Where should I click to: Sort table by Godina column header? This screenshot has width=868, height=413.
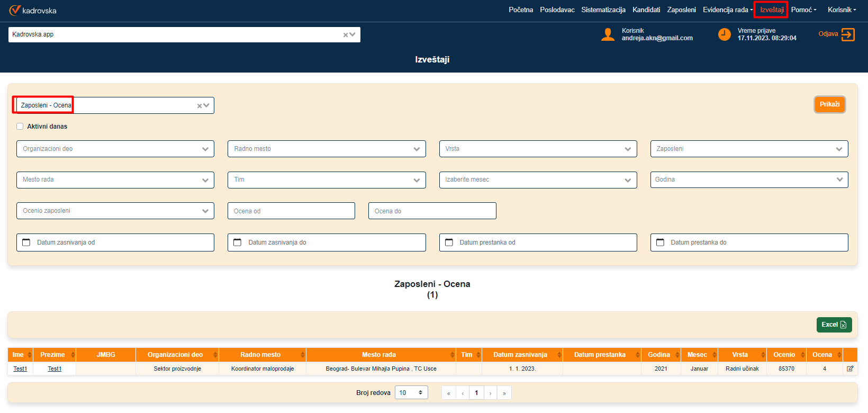[659, 355]
